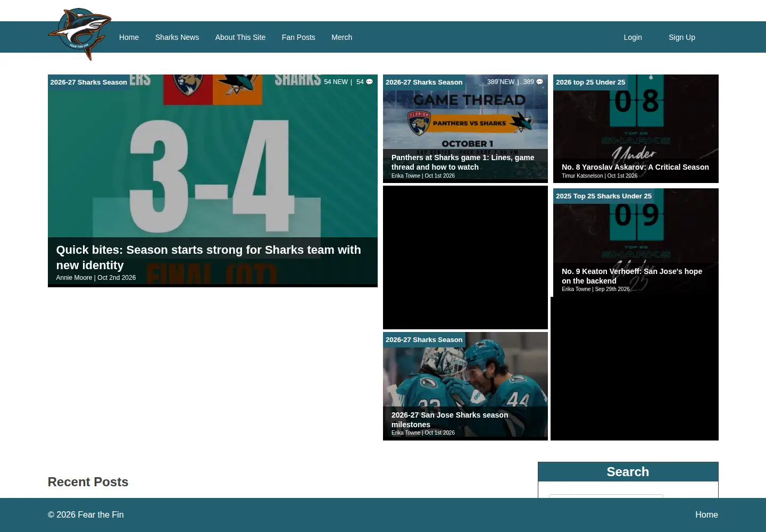Open comment bubble icon next to 54
Image resolution: width=766 pixels, height=532 pixels.
click(369, 82)
